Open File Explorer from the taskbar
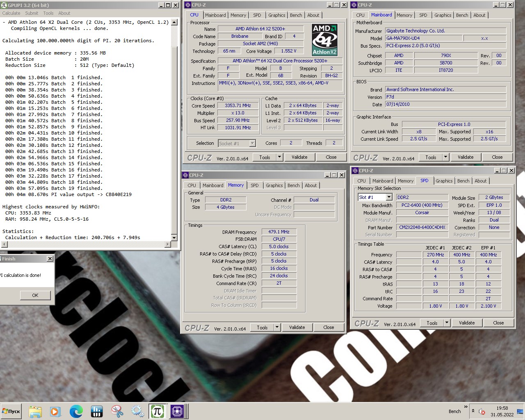This screenshot has height=420, width=525. click(35, 411)
